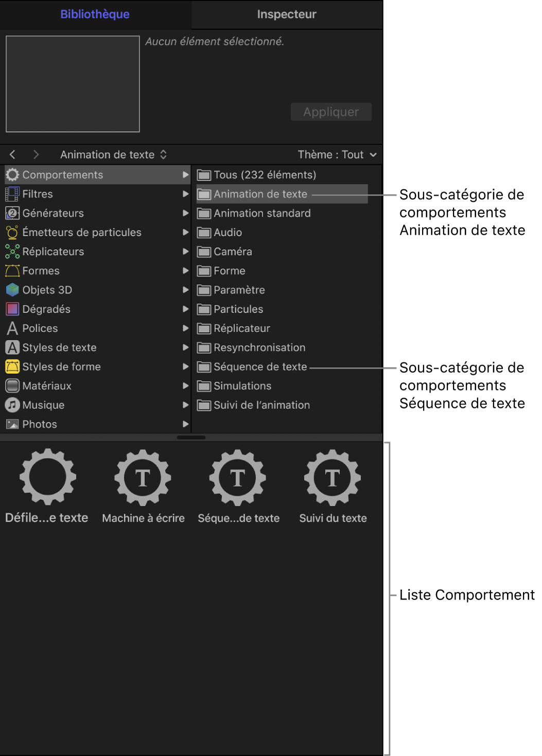Select the Séquence de texte subcategory

click(282, 367)
